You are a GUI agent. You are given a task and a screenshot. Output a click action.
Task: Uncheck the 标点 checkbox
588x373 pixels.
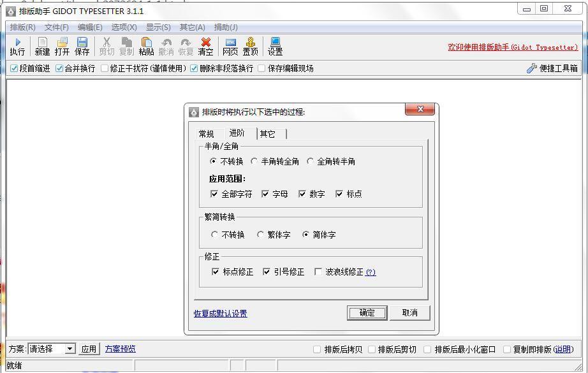pyautogui.click(x=339, y=194)
